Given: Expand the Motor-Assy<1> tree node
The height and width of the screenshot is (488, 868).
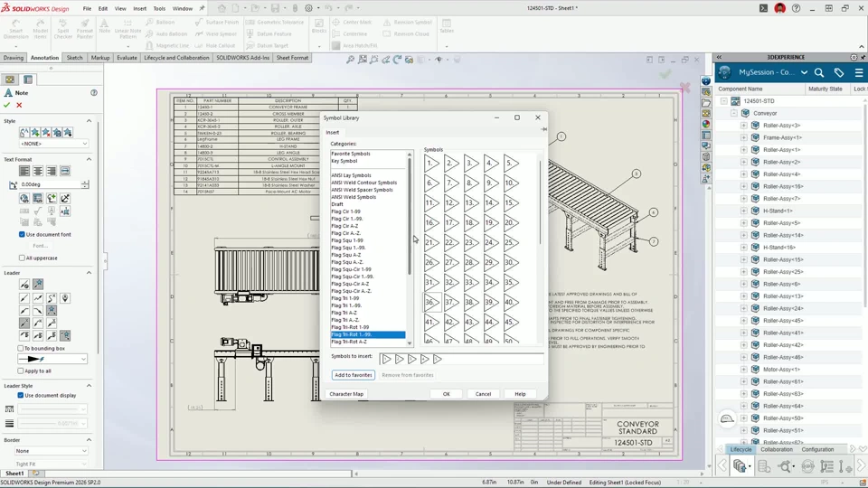Looking at the screenshot, I should pos(743,370).
